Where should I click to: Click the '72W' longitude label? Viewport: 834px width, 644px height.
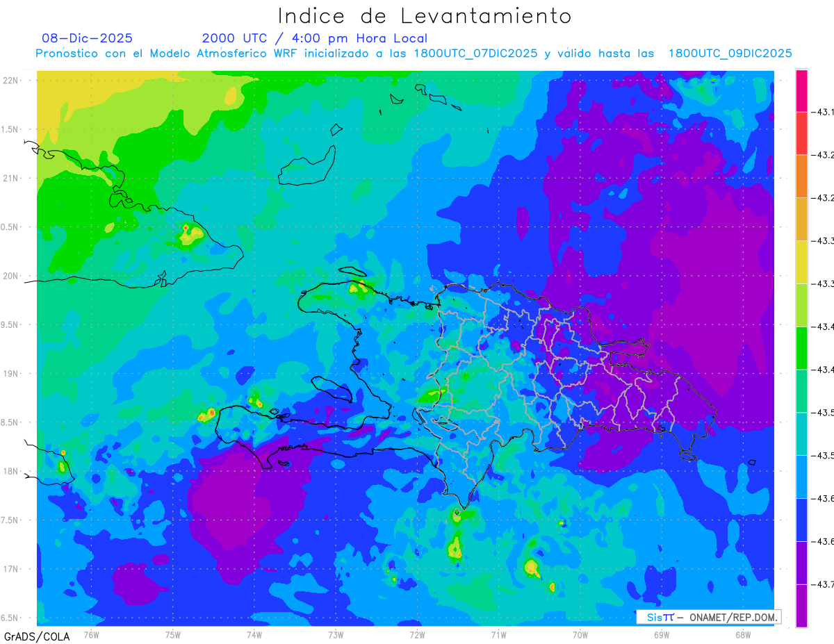click(x=417, y=634)
